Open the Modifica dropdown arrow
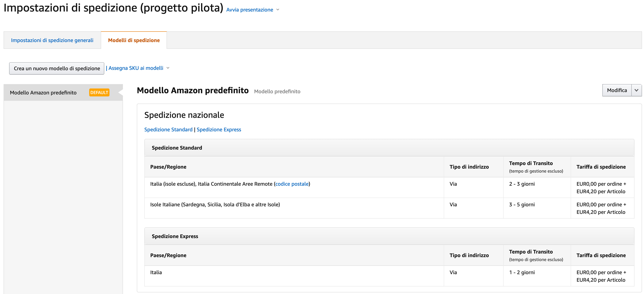This screenshot has width=644, height=294. [x=636, y=90]
